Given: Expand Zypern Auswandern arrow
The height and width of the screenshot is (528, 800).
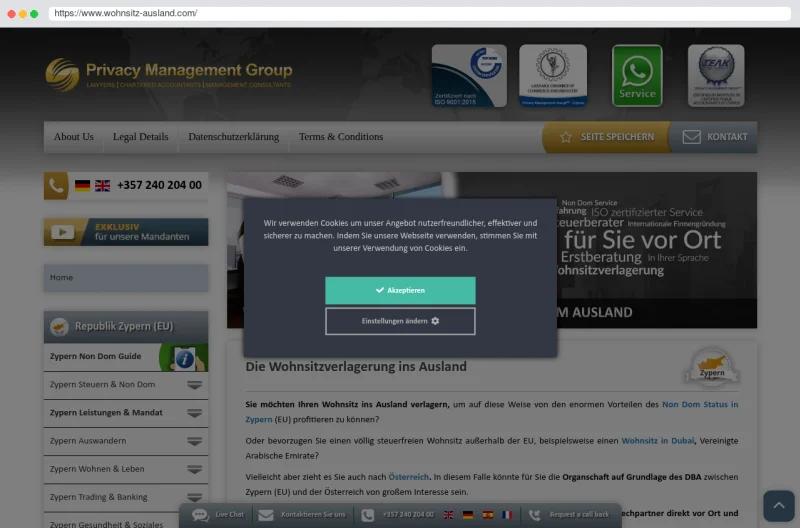Looking at the screenshot, I should (x=194, y=441).
